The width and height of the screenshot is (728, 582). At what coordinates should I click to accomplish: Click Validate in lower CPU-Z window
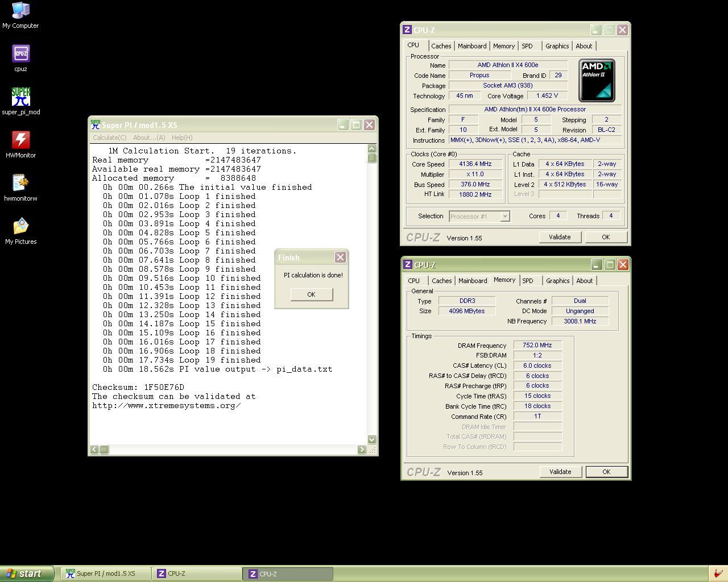[x=560, y=472]
